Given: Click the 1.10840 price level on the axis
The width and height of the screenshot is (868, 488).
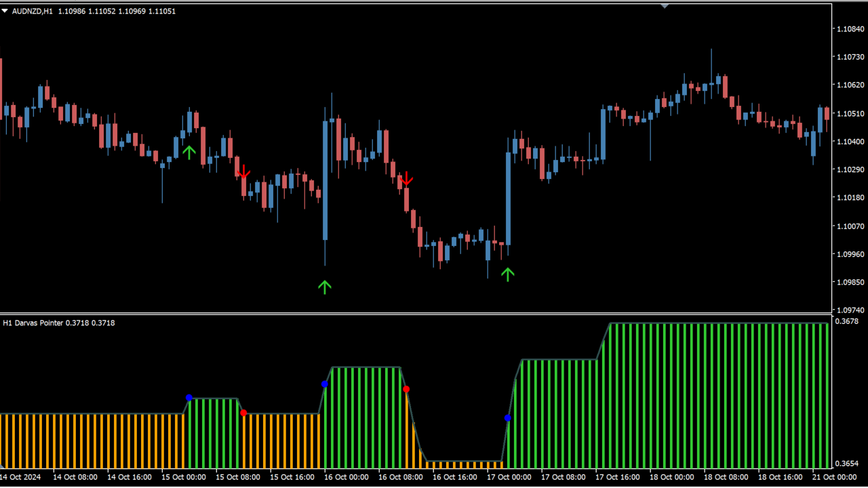Looking at the screenshot, I should pos(850,29).
